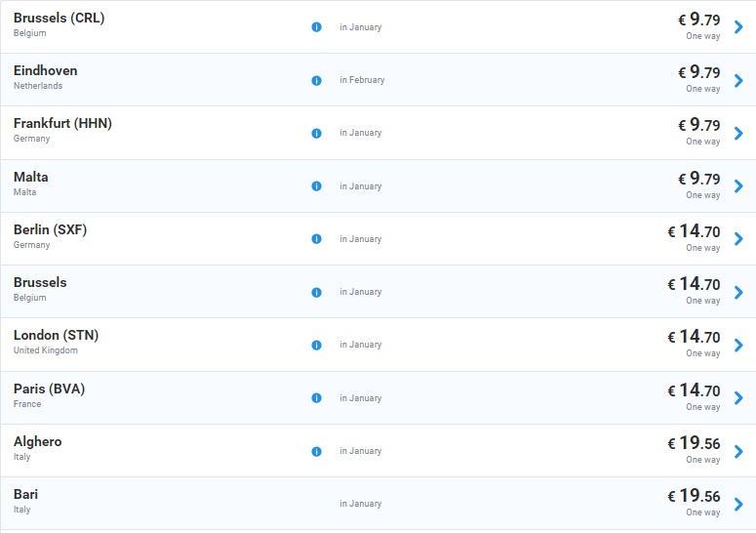This screenshot has height=533, width=756.
Task: Open the Paris (BVA) destination row
Action: point(49,389)
